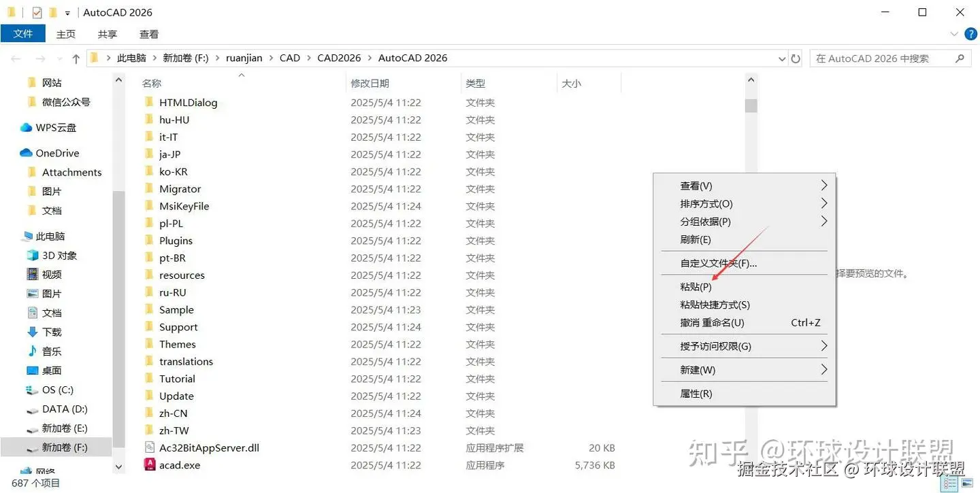
Task: Click the 此电脑 computer icon in sidebar
Action: coord(27,236)
